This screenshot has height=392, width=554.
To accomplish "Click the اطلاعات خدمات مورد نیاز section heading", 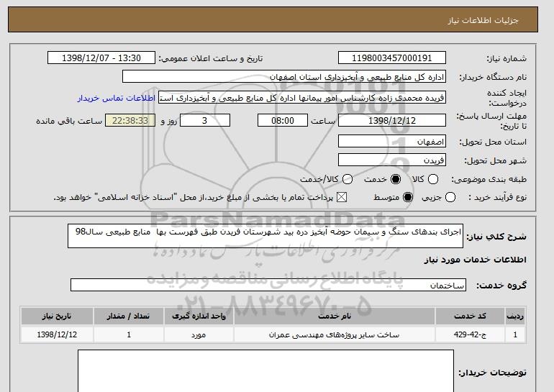I will tap(475, 260).
